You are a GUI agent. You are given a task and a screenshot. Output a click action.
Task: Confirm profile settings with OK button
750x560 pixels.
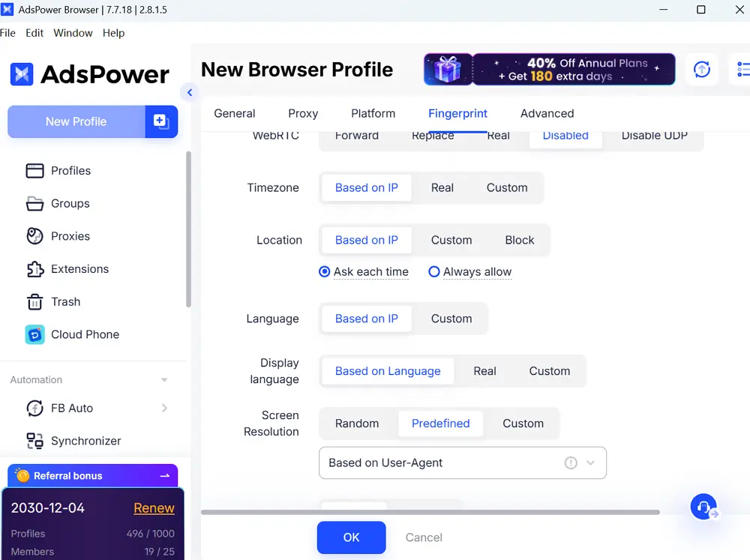(351, 538)
